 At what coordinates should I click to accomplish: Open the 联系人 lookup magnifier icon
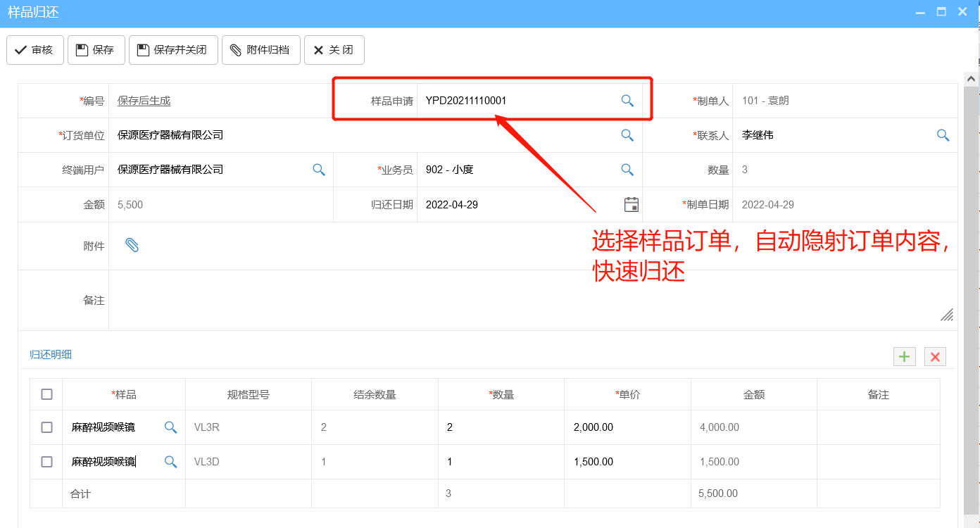[x=943, y=134]
